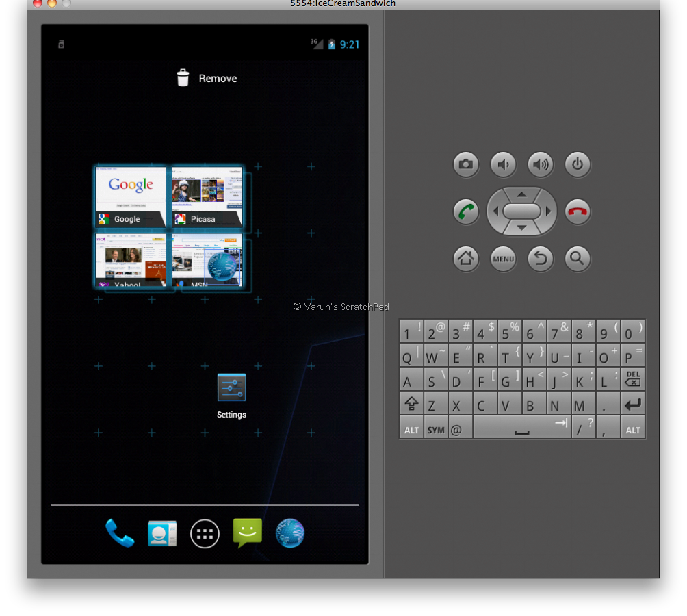Click the left ALT key
Screen dimensions: 687x616
[411, 427]
